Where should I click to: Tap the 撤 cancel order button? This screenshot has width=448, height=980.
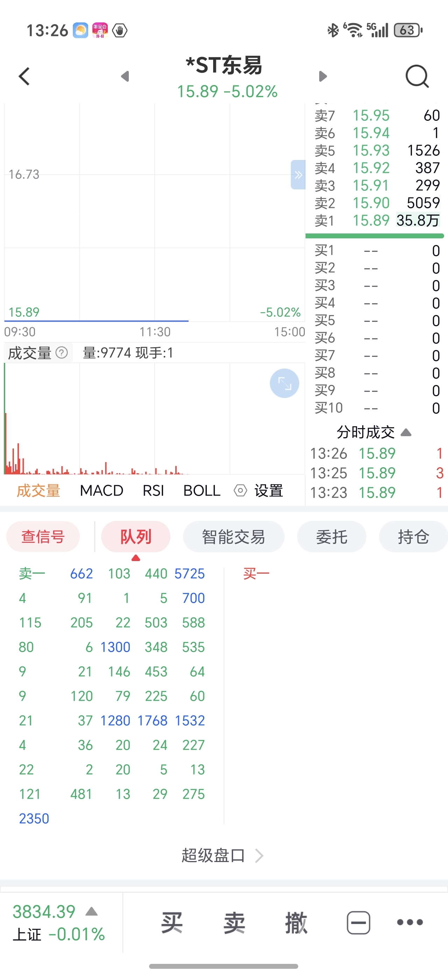click(296, 923)
